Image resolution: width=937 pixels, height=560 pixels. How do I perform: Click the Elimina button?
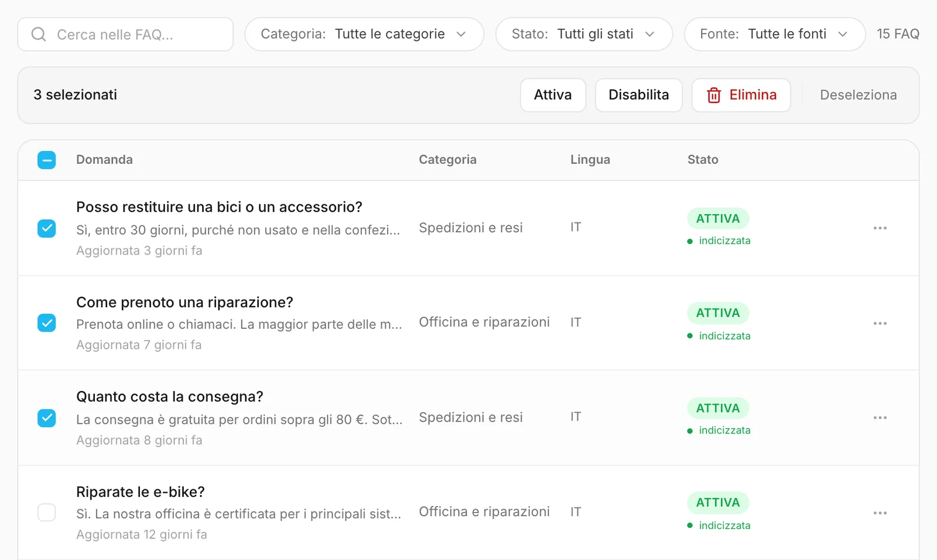pos(741,95)
